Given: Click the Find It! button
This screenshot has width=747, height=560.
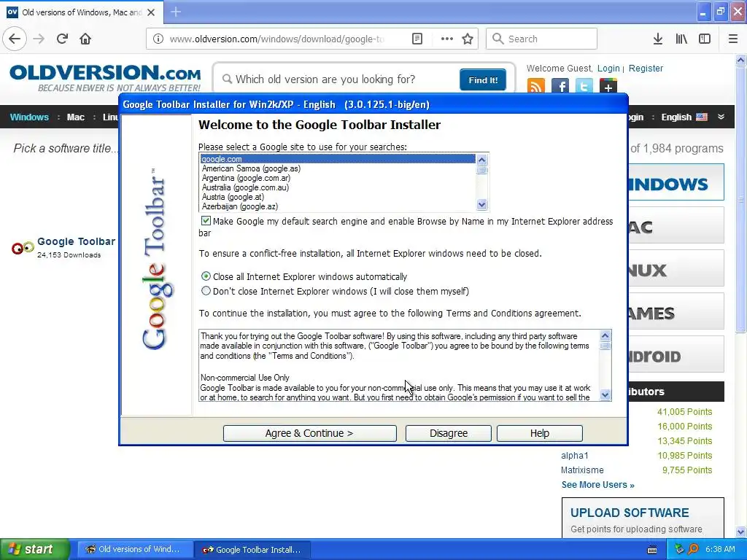Looking at the screenshot, I should tap(483, 79).
